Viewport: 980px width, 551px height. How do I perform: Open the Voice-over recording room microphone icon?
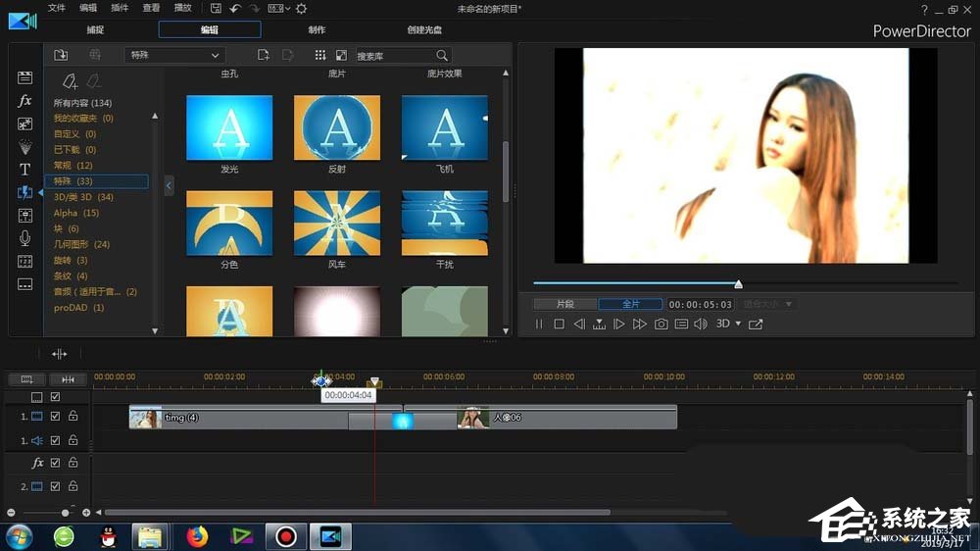tap(24, 238)
